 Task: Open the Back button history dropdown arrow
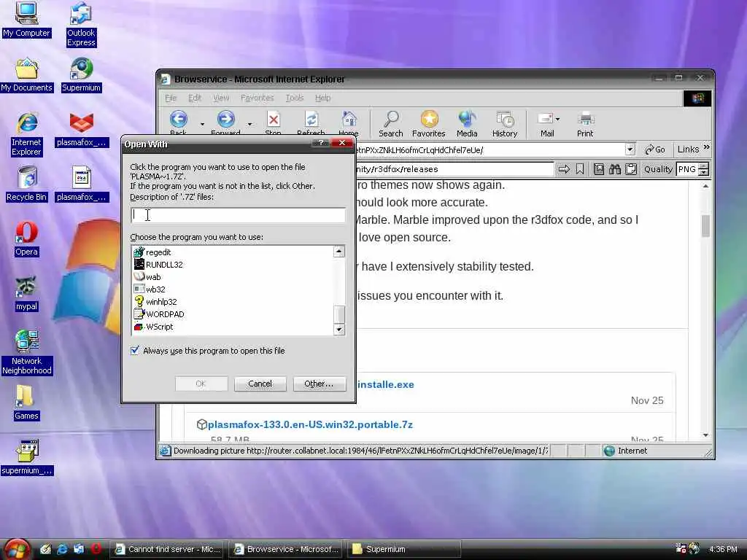pos(202,124)
